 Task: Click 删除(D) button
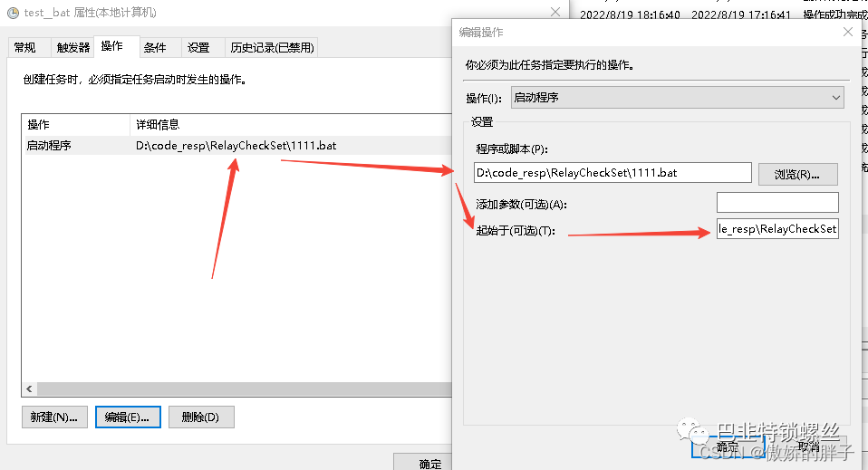click(201, 417)
